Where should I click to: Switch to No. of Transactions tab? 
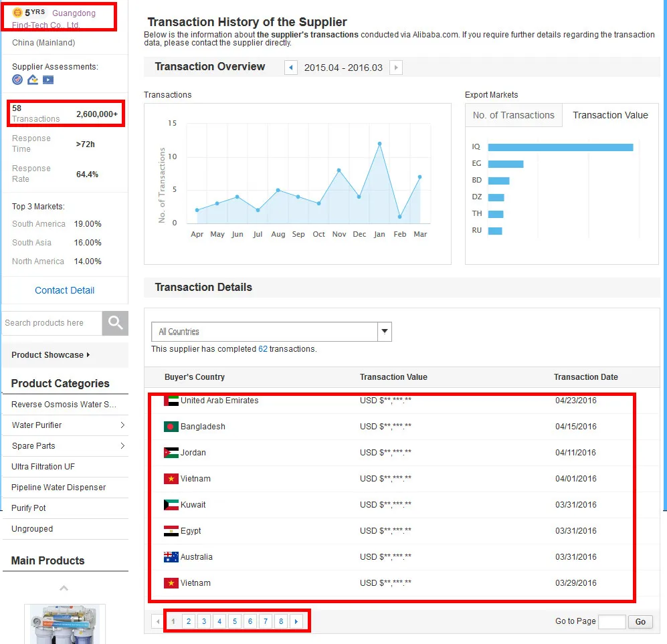(x=513, y=115)
